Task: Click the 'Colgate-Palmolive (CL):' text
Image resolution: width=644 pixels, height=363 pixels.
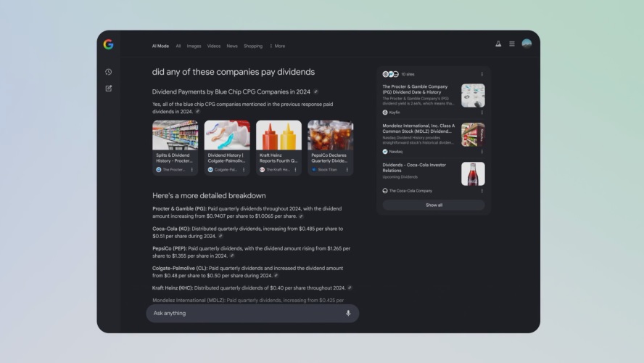Action: click(x=180, y=268)
